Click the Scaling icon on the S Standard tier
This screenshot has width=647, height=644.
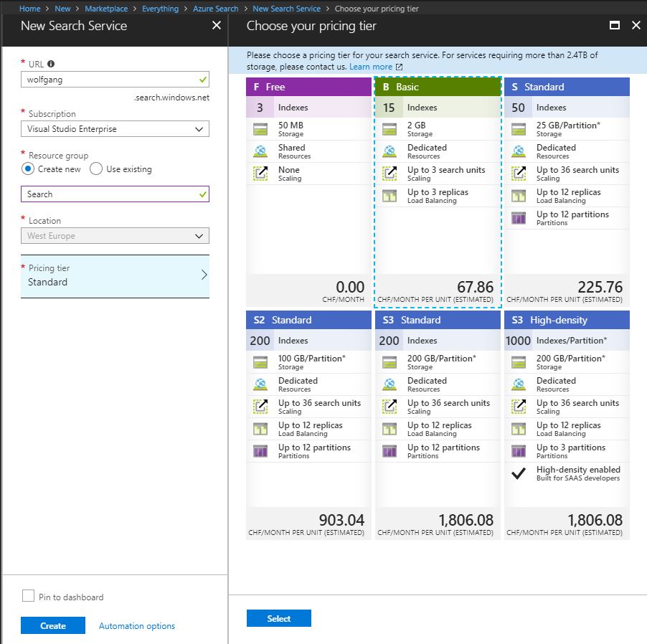[517, 173]
